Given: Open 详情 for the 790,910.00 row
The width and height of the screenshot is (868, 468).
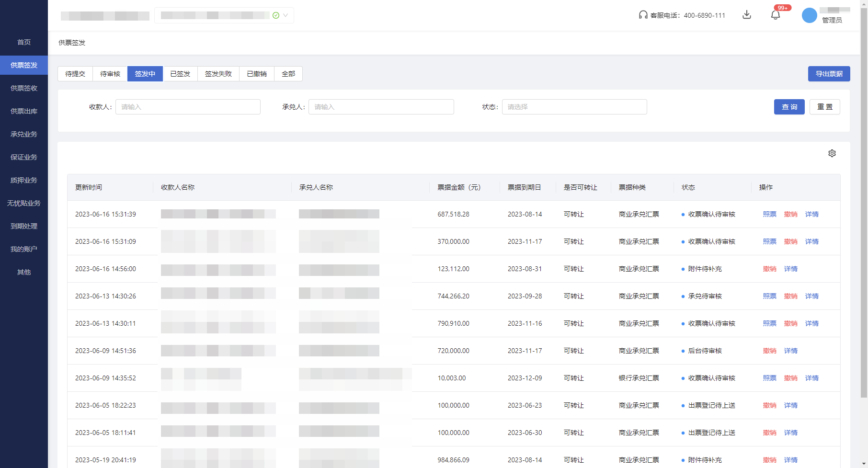Looking at the screenshot, I should (812, 323).
